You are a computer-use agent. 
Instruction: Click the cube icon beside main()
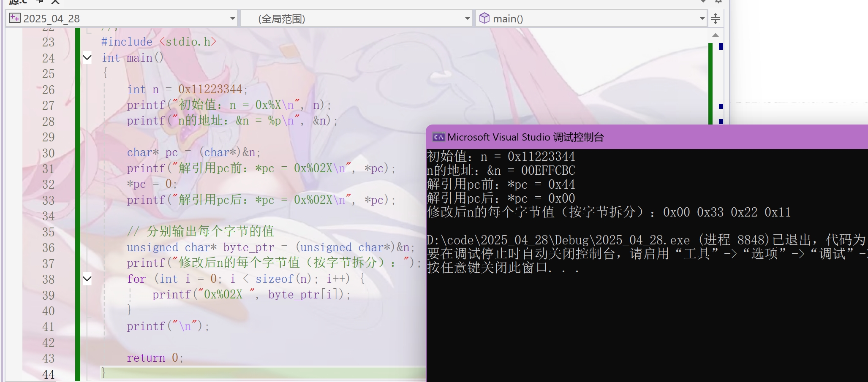pos(484,18)
